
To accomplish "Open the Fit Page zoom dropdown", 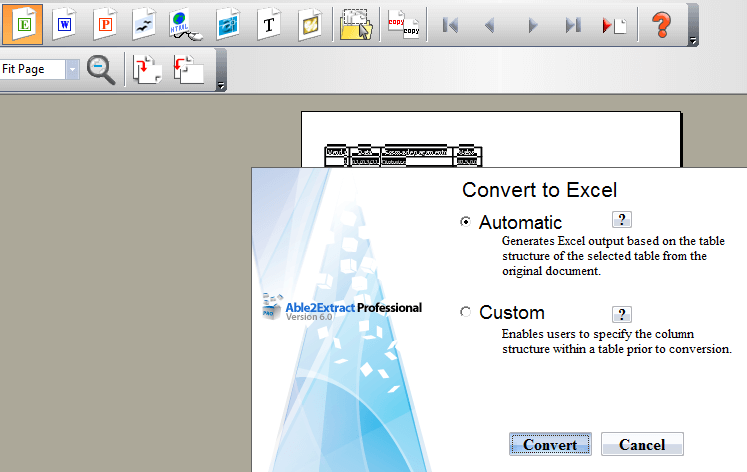I will tap(73, 70).
